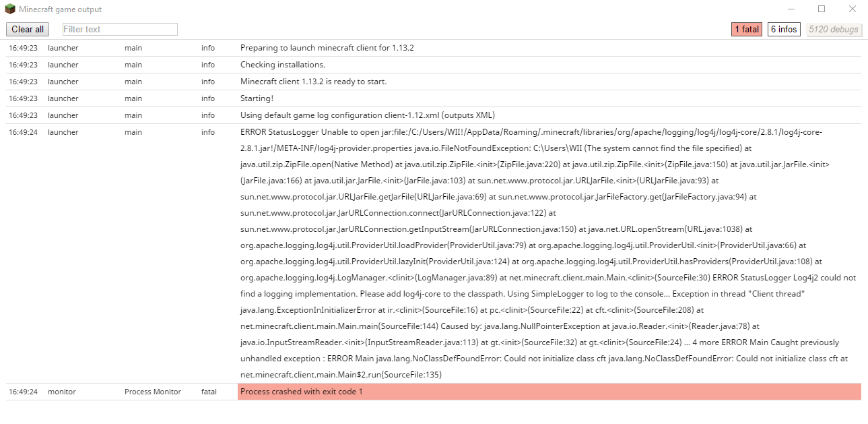Select the 'Starting!' log message
868x424 pixels.
pos(257,99)
